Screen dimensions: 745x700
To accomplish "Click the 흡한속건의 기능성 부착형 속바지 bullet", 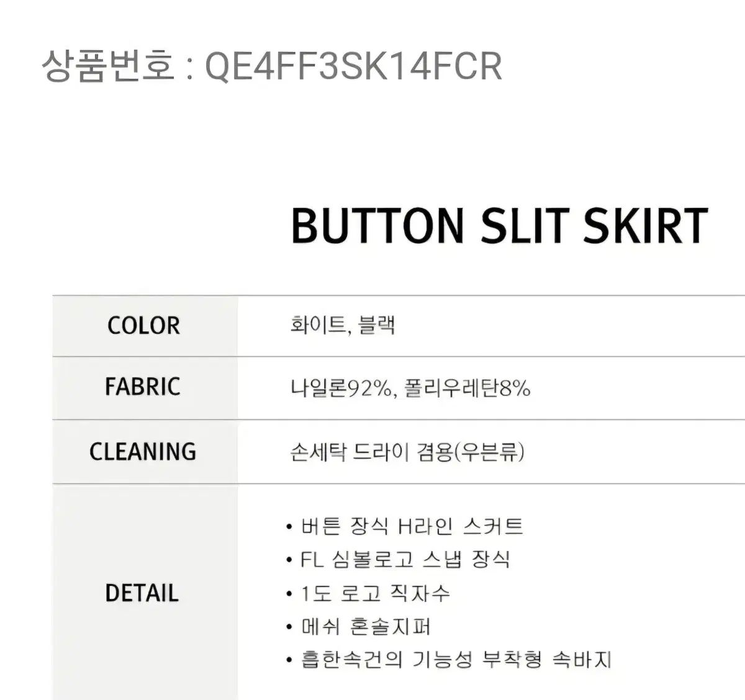I will pyautogui.click(x=456, y=660).
